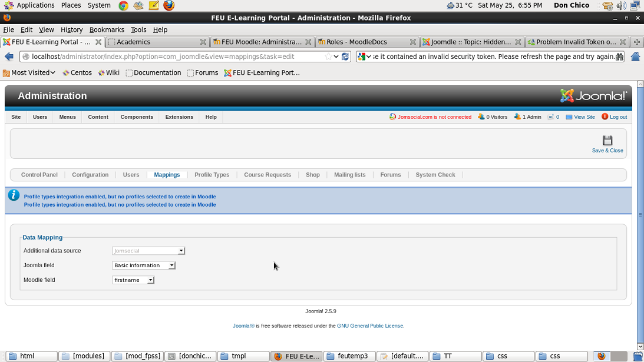Click the volume speaker icon in system tray
This screenshot has height=362, width=644.
click(621, 6)
